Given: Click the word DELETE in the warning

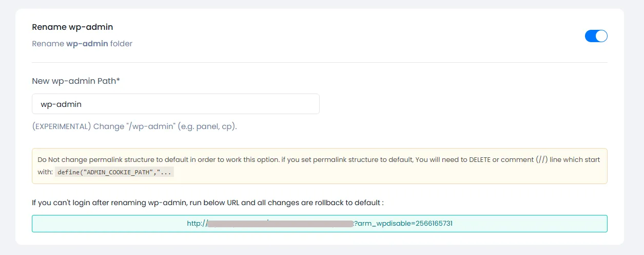Looking at the screenshot, I should point(480,160).
